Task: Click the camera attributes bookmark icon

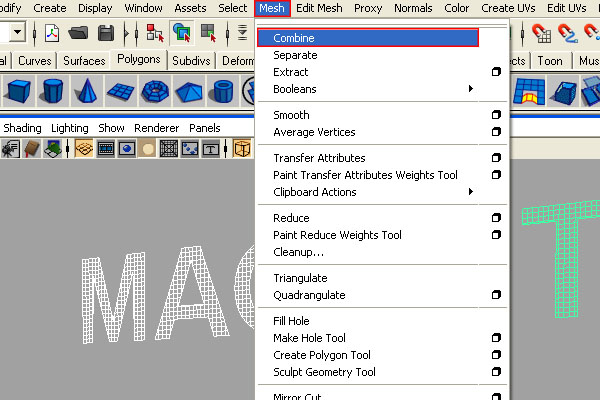Action: pyautogui.click(x=32, y=149)
